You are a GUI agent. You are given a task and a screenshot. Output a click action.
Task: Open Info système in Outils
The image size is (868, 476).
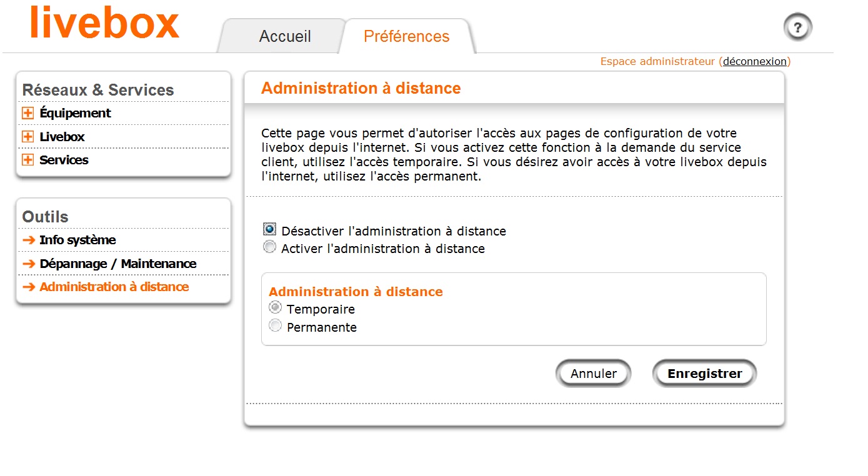coord(77,240)
